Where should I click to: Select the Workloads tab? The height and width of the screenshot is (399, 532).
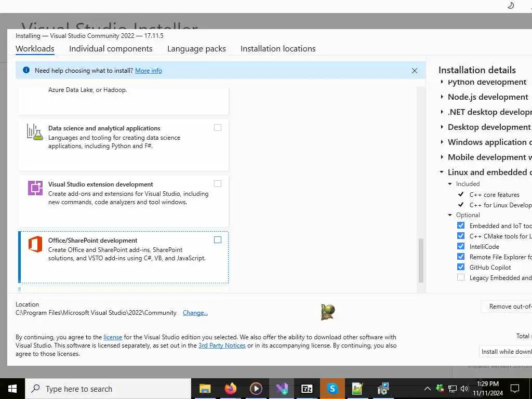coord(35,48)
